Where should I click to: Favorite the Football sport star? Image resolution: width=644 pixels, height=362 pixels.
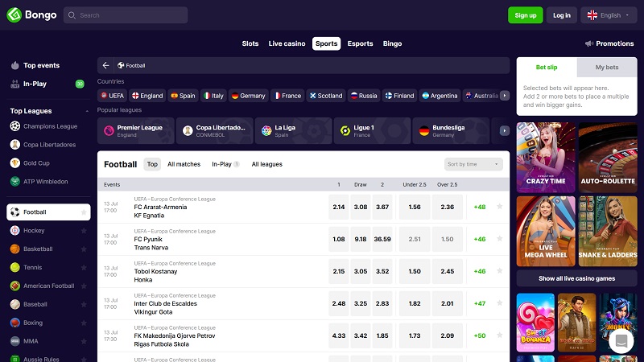[x=84, y=212]
